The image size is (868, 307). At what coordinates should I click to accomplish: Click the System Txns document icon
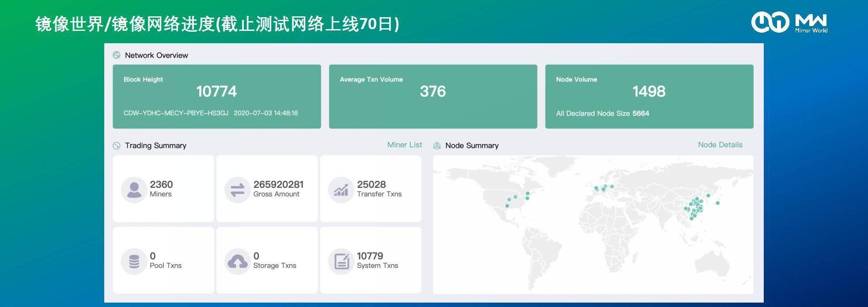(341, 262)
